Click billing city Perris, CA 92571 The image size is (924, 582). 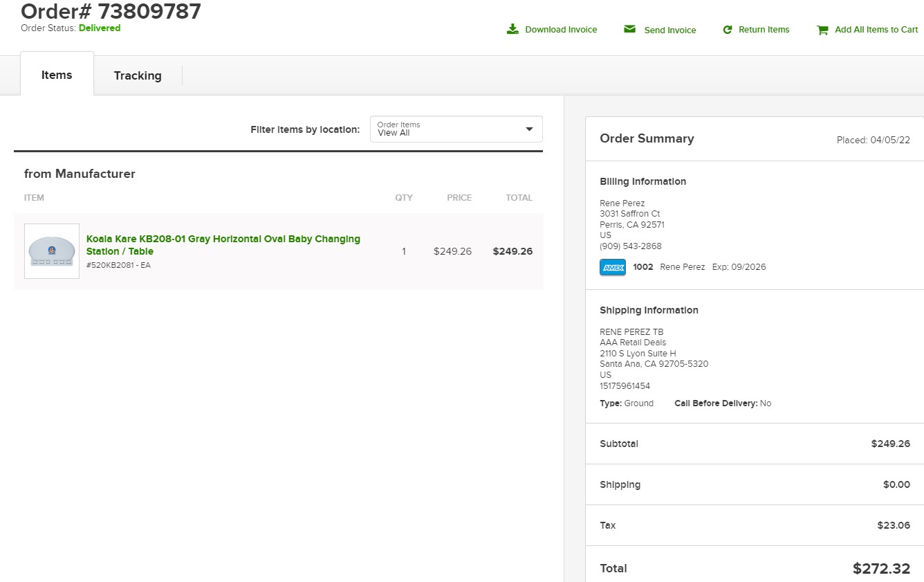[632, 225]
